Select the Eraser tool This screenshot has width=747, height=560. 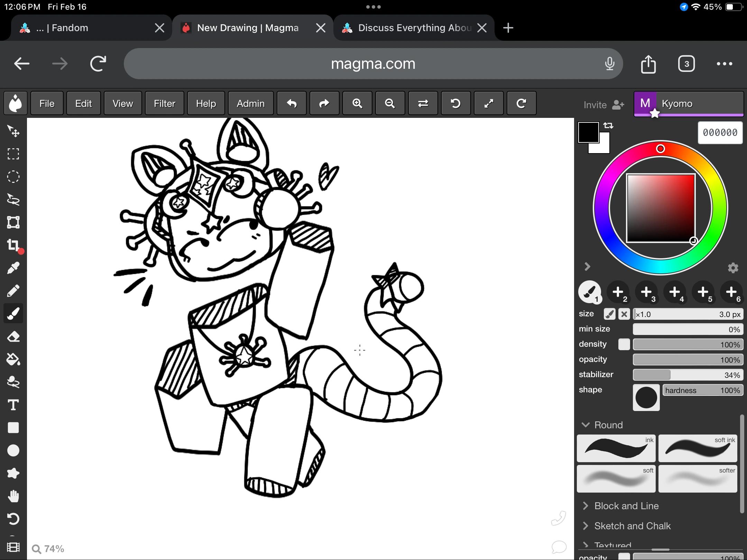point(13,336)
